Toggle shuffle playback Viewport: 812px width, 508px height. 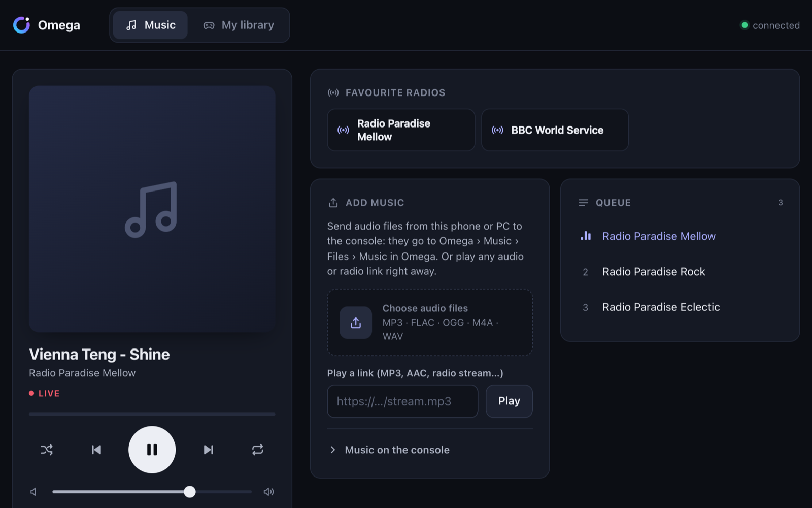(47, 450)
